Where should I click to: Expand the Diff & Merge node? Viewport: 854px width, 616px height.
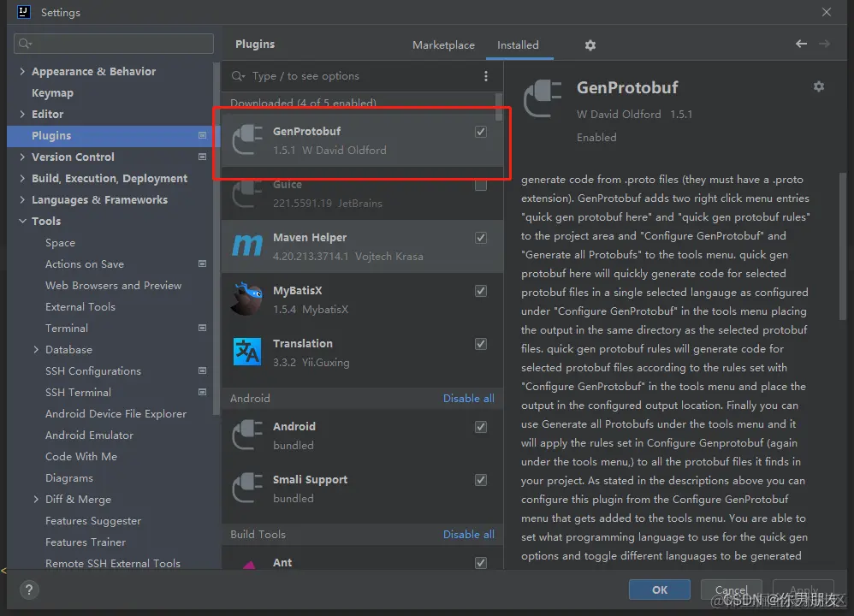pos(36,500)
